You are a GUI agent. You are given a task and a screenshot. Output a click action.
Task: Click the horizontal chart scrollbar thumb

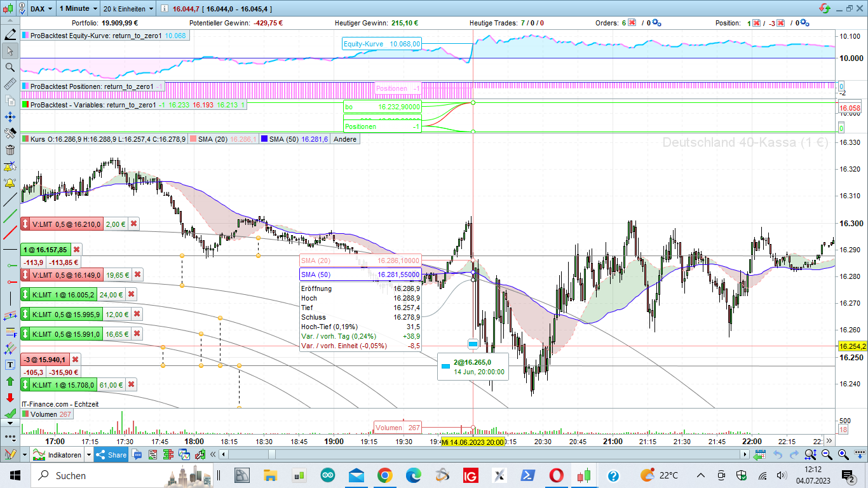tap(272, 454)
